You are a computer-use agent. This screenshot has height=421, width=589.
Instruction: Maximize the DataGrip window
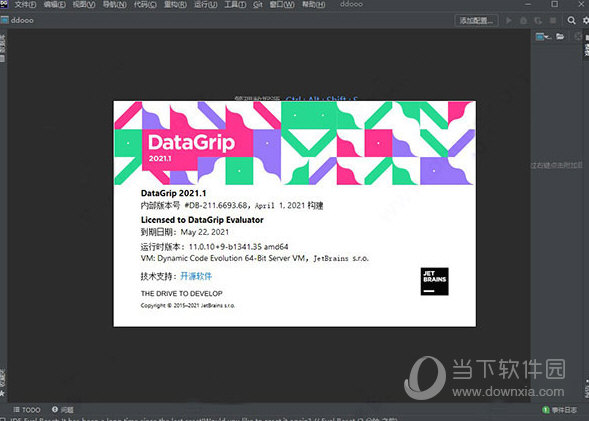click(x=554, y=4)
